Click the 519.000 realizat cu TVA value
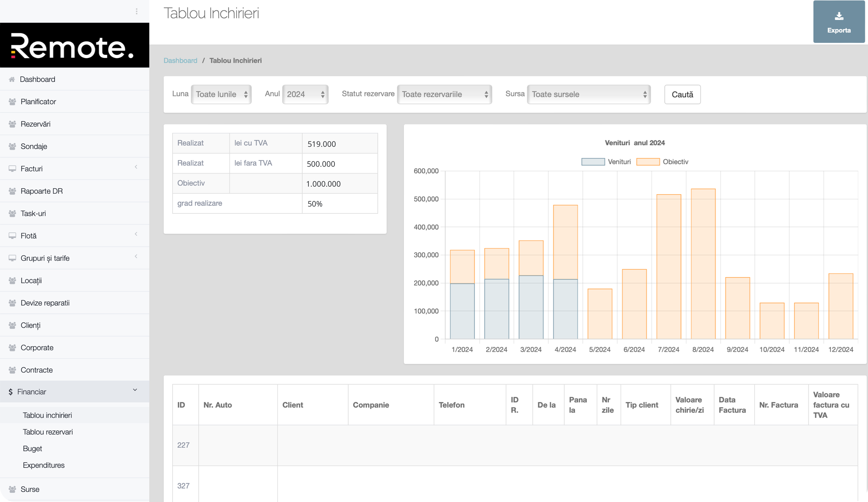Image resolution: width=868 pixels, height=502 pixels. point(321,144)
